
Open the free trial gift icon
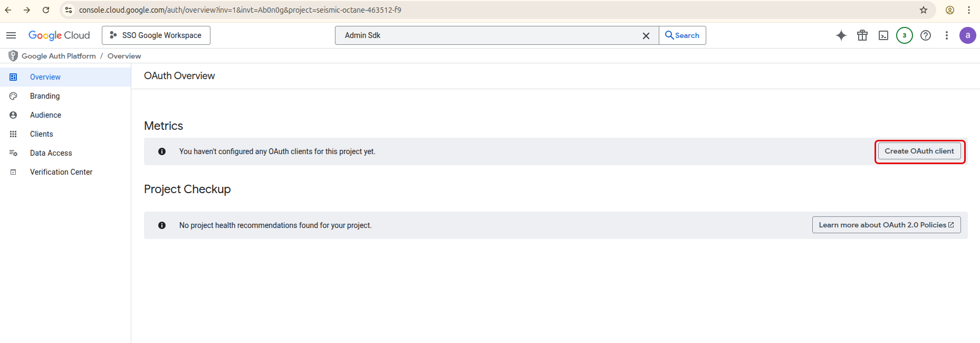[862, 35]
